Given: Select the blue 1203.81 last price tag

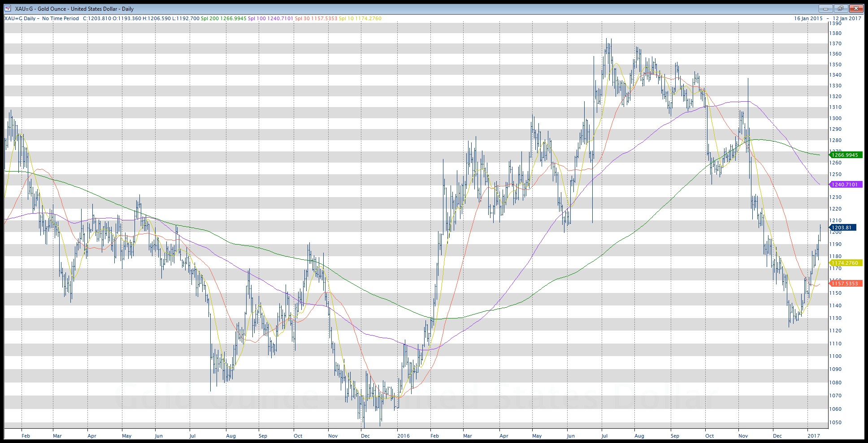Looking at the screenshot, I should 842,228.
